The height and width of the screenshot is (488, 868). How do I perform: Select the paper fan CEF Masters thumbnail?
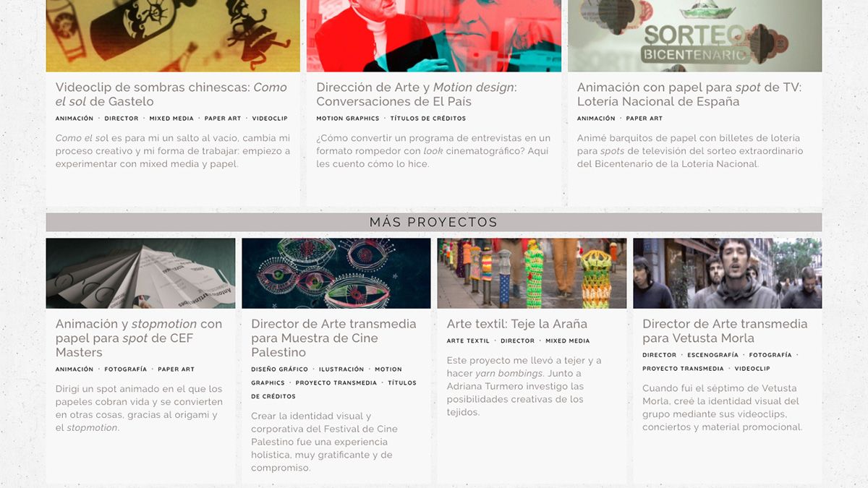pyautogui.click(x=140, y=273)
